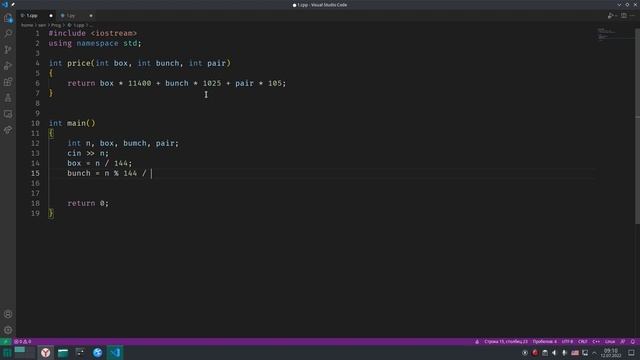Expand hidden system tray icons arrow
The height and width of the screenshot is (360, 640).
point(595,353)
